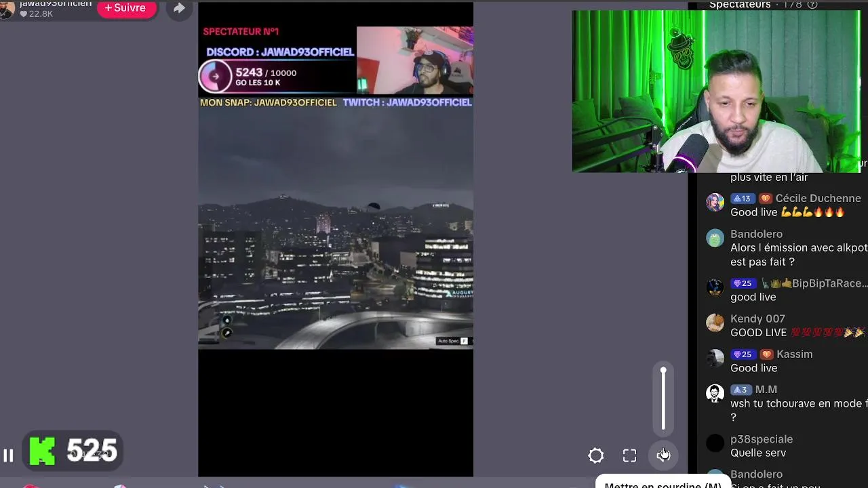Image resolution: width=868 pixels, height=488 pixels.
Task: Open Cécile Duchenne's chat avatar
Action: [x=715, y=203]
